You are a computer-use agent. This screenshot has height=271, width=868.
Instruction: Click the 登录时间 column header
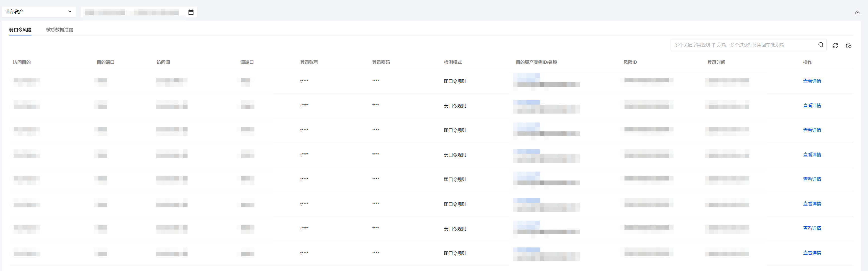[716, 62]
